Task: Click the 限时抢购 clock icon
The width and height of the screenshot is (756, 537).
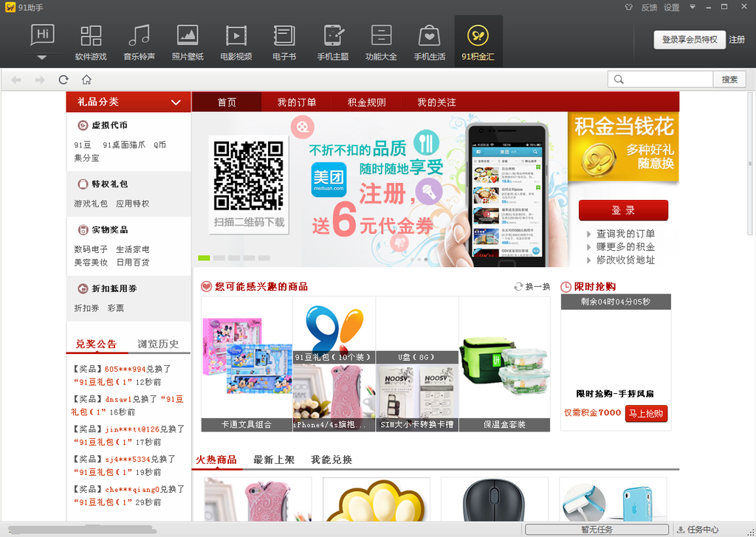Action: click(566, 287)
